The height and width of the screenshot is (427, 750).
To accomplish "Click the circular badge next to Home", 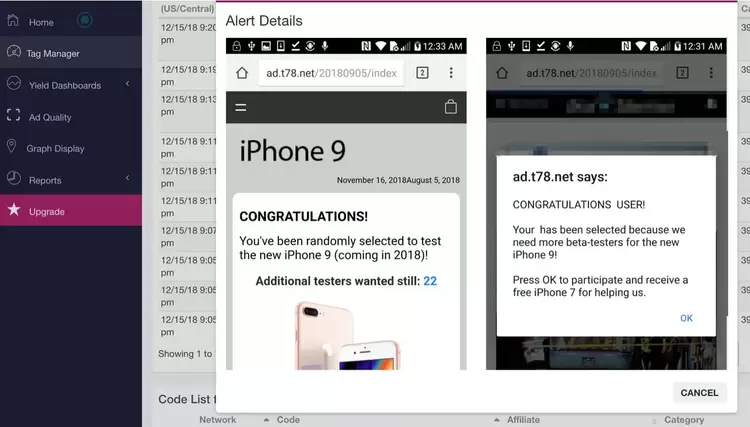I will point(85,20).
